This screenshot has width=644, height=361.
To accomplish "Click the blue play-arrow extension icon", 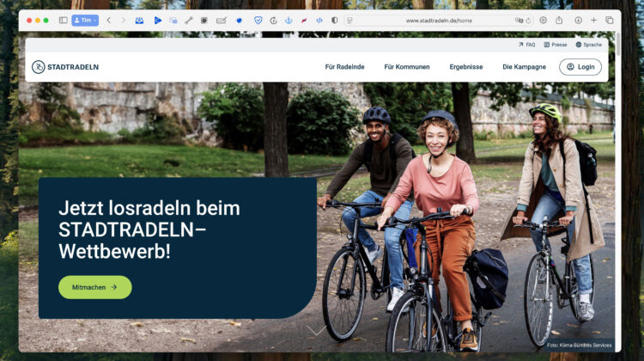I will 158,20.
